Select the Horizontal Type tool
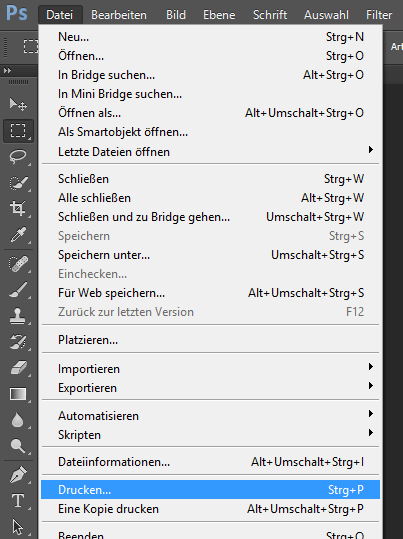Image resolution: width=403 pixels, height=539 pixels. click(x=18, y=501)
